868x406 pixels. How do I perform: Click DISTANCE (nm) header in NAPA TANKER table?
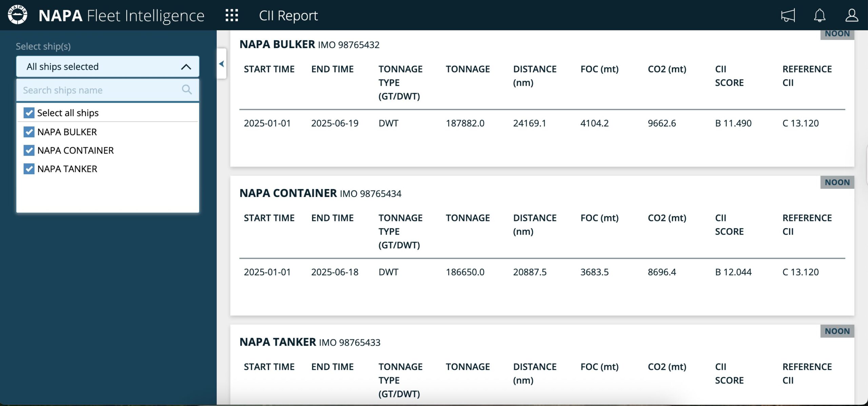click(535, 373)
